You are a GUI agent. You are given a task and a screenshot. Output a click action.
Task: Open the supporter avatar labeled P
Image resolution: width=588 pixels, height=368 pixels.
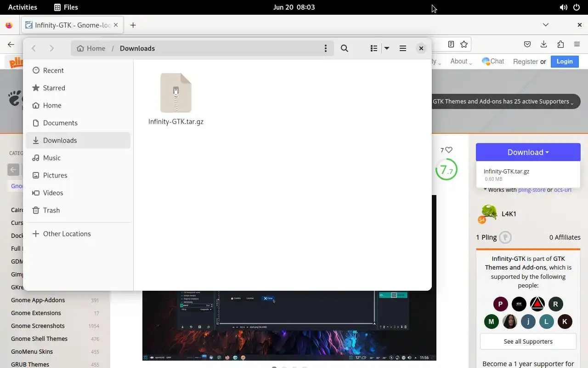click(x=501, y=304)
